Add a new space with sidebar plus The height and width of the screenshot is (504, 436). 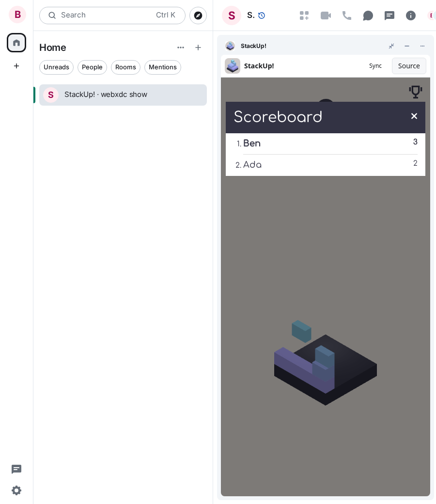tap(16, 66)
